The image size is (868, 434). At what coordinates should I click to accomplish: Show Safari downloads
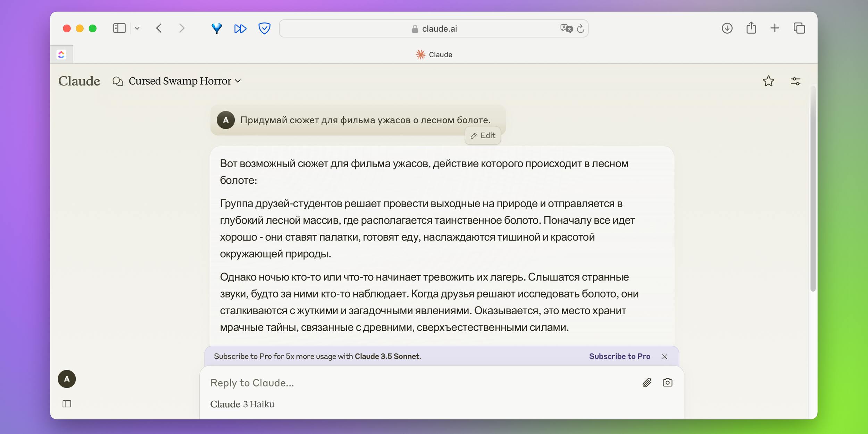(727, 28)
